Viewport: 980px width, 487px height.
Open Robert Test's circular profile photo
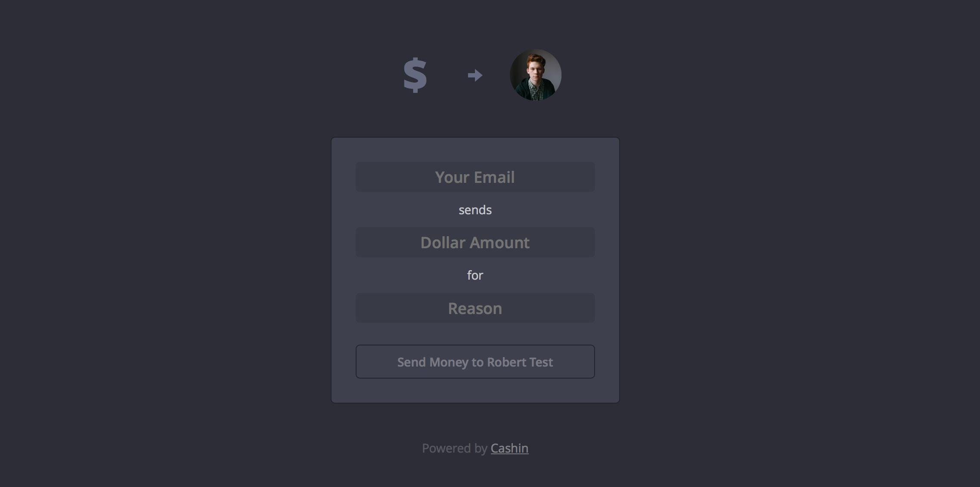tap(536, 75)
